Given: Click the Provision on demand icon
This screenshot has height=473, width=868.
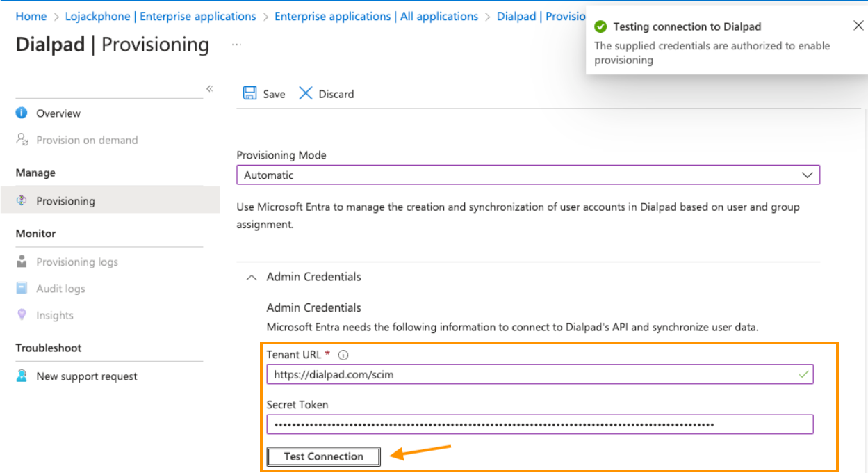Looking at the screenshot, I should [x=22, y=139].
